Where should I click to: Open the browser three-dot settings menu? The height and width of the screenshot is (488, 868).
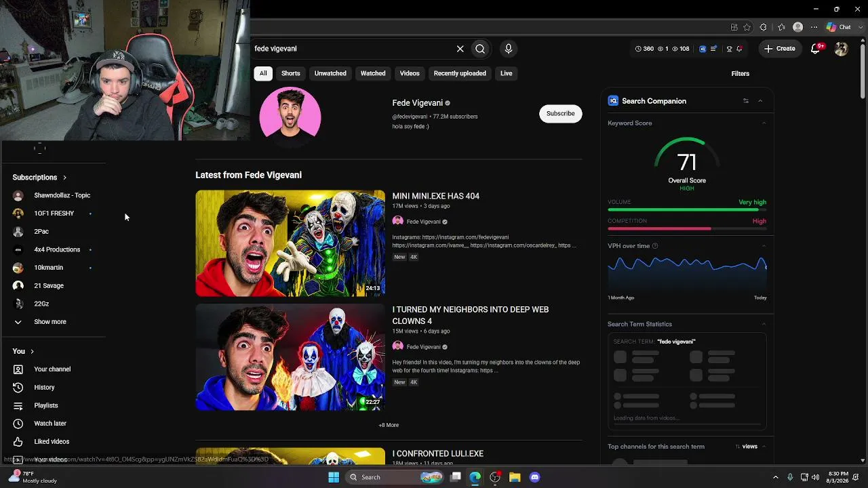pyautogui.click(x=814, y=27)
